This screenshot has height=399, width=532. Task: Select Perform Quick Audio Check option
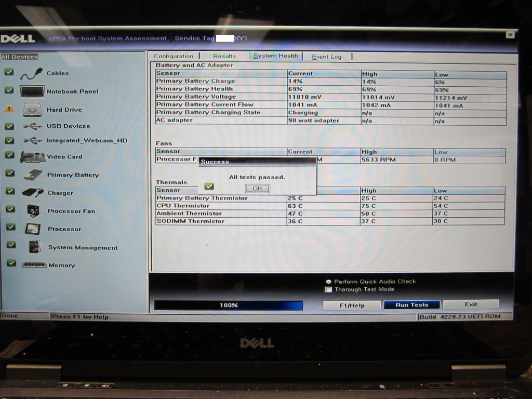point(328,282)
